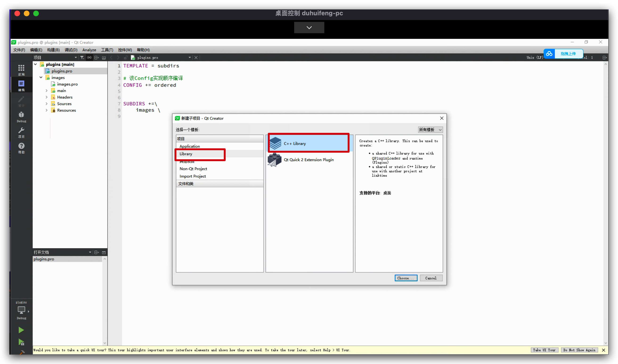Collapse the plugins [main] project node
618x364 pixels.
(x=35, y=64)
